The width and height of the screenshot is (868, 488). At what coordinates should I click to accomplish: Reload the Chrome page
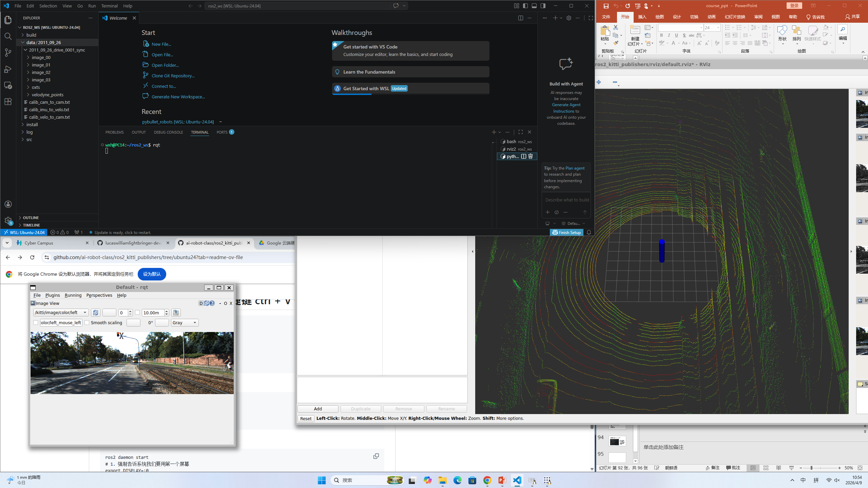(32, 257)
